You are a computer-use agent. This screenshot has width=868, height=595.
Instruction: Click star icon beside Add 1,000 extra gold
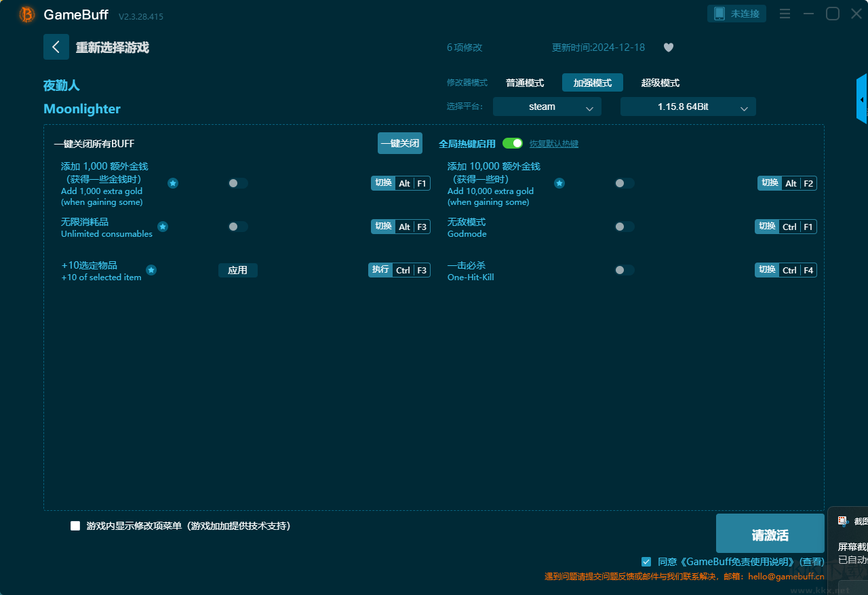173,183
